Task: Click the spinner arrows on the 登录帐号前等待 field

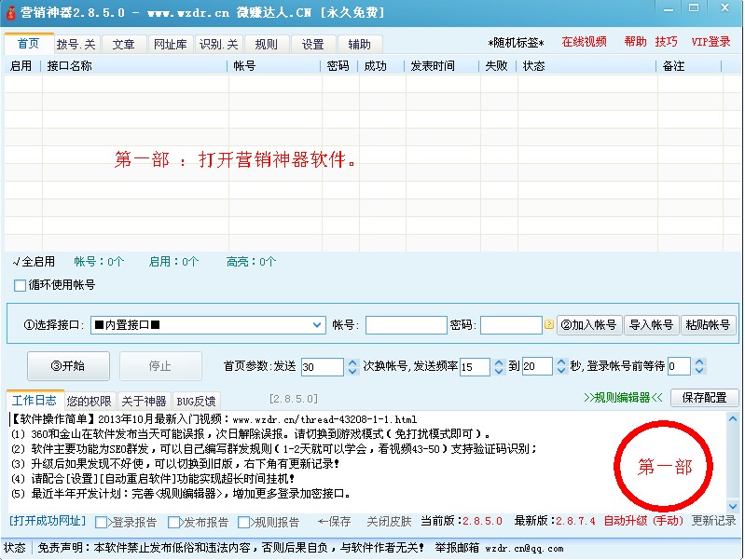Action: pos(699,366)
